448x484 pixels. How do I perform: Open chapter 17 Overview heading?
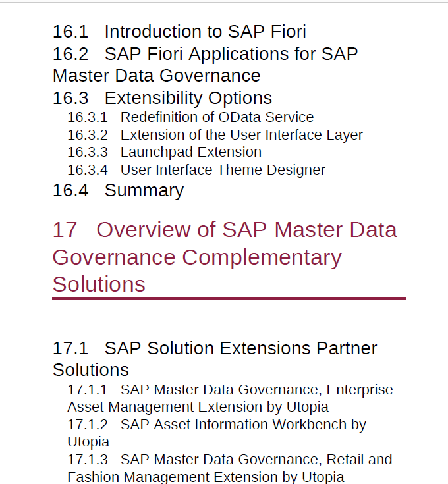225,257
